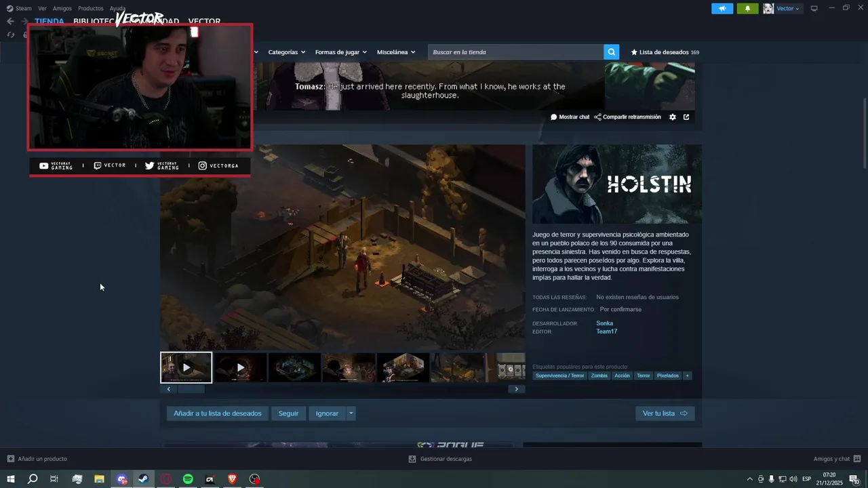Click Steam icon on taskbar
This screenshot has height=488, width=868.
pos(143,479)
